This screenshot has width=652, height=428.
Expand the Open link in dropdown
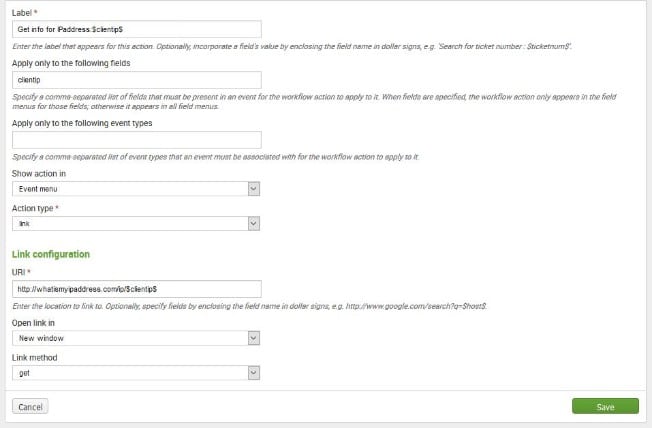[136, 338]
